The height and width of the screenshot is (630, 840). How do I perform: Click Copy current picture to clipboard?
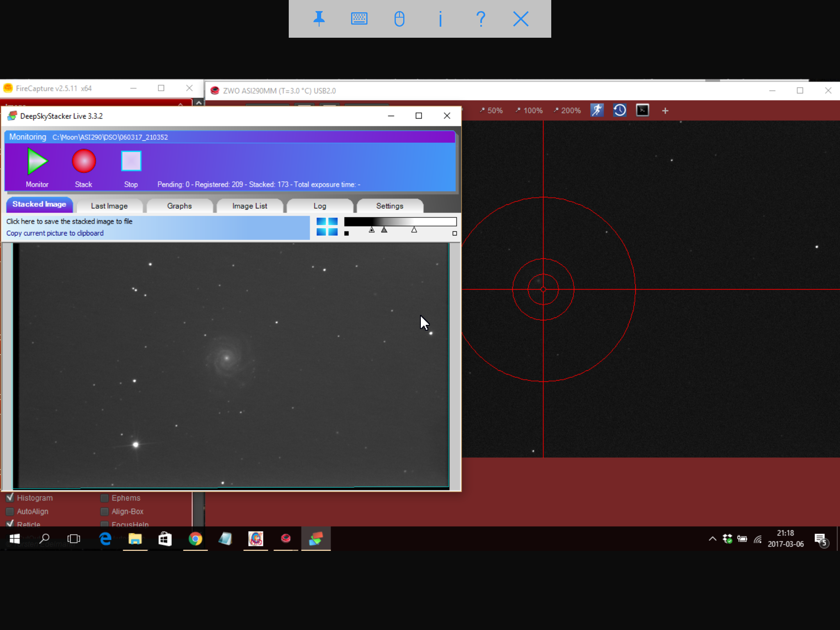55,233
